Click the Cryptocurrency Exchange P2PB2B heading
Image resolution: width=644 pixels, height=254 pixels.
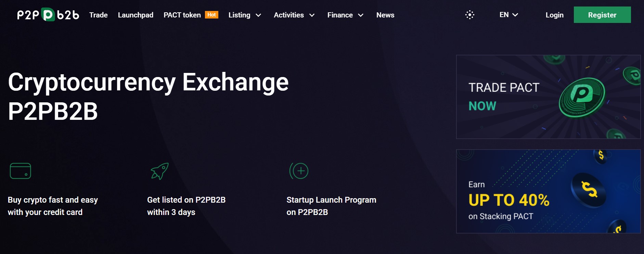148,97
